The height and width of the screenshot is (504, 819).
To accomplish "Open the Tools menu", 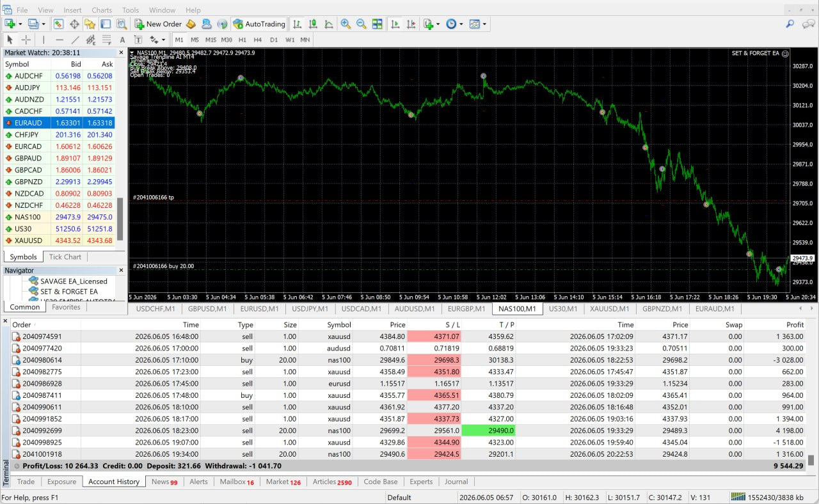I will click(131, 10).
